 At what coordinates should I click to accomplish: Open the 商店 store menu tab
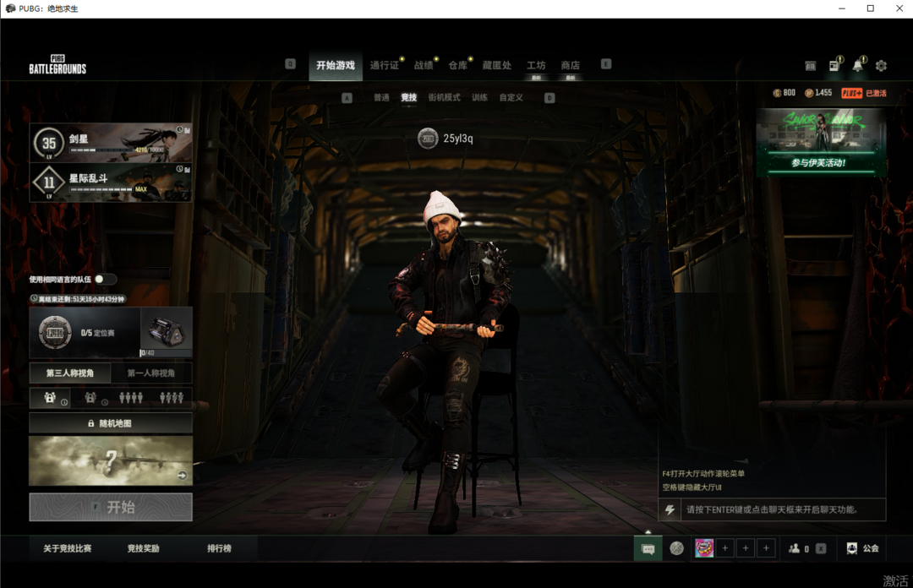coord(571,66)
